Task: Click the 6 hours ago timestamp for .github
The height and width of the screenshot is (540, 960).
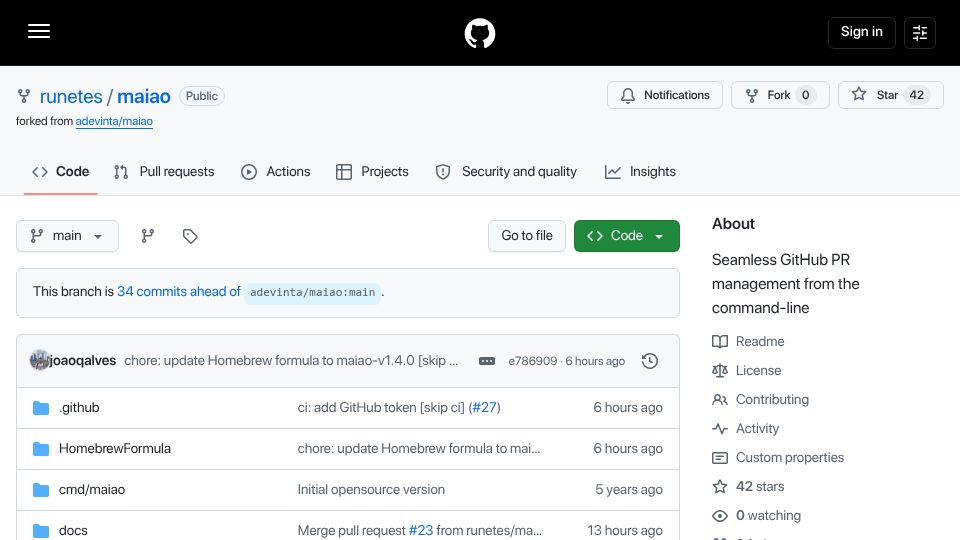Action: tap(628, 408)
